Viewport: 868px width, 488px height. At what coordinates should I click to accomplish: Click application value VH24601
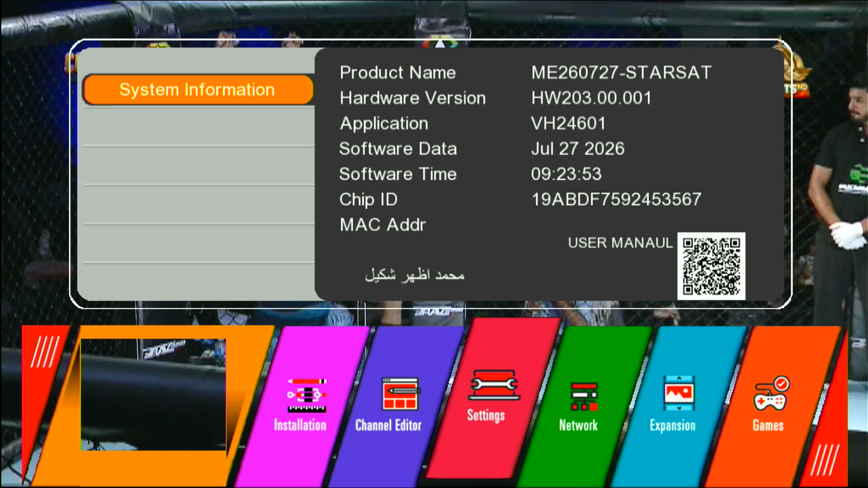(568, 123)
